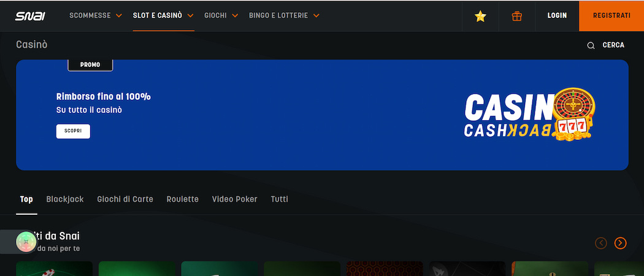The height and width of the screenshot is (276, 644).
Task: Switch to the Blackjack tab
Action: pyautogui.click(x=65, y=199)
